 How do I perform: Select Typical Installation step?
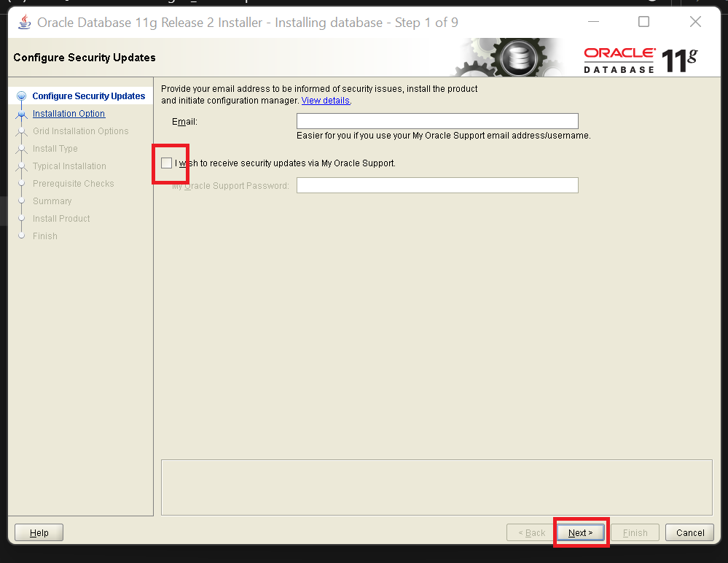coord(69,166)
